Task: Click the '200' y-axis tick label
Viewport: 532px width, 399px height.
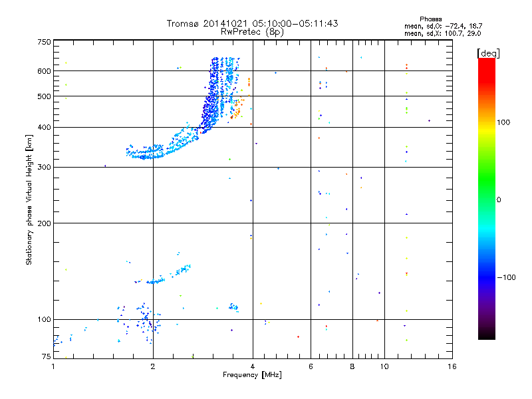Action: coord(44,223)
